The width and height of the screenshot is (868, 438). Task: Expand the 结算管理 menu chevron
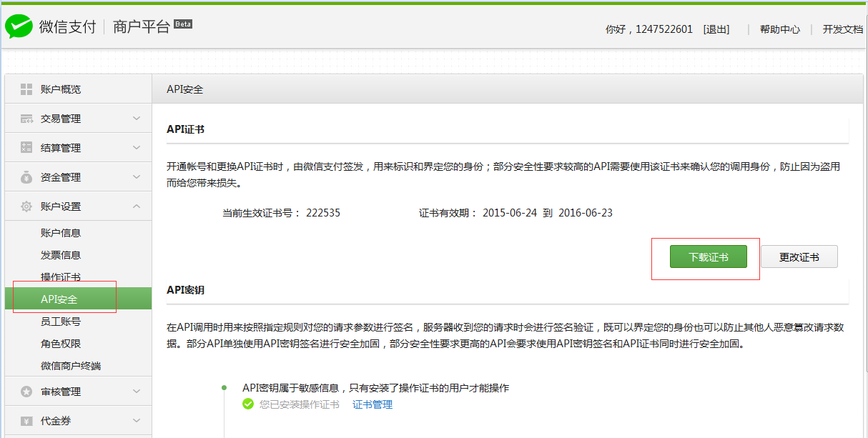point(137,148)
